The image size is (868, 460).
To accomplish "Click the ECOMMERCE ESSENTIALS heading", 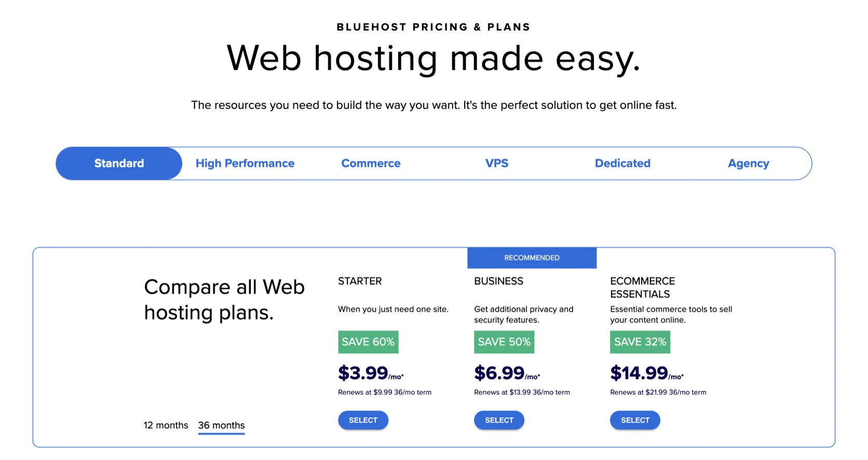I will click(x=643, y=288).
